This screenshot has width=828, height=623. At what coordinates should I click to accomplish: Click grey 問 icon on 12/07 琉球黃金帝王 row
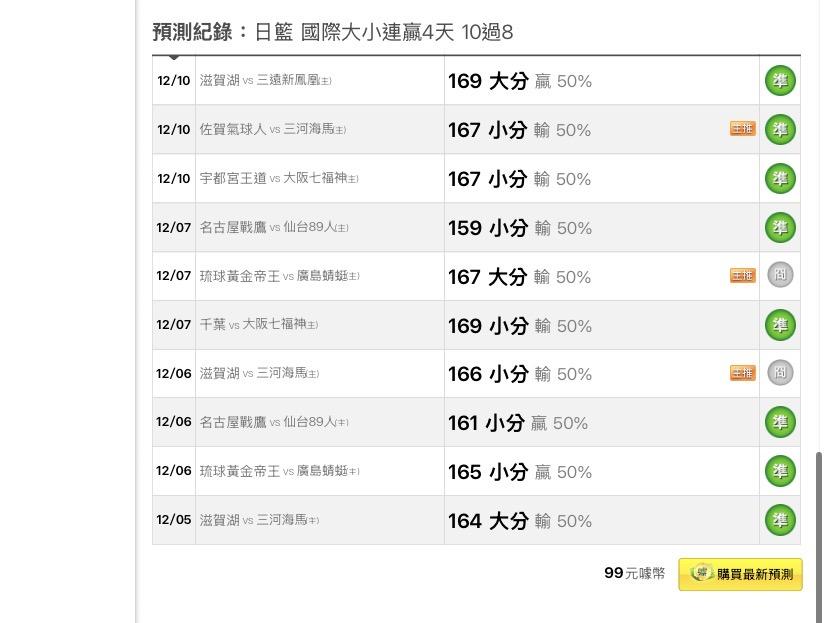click(780, 275)
